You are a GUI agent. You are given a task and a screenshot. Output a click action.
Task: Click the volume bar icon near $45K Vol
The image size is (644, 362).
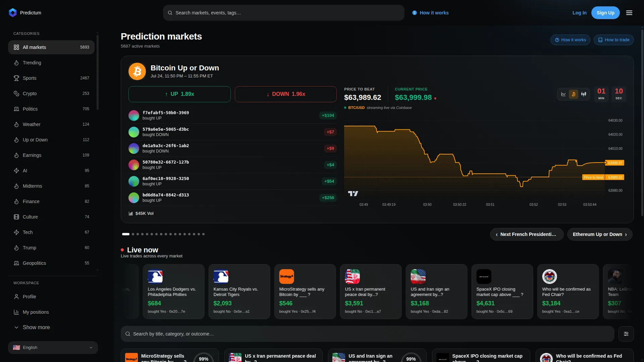click(x=131, y=214)
